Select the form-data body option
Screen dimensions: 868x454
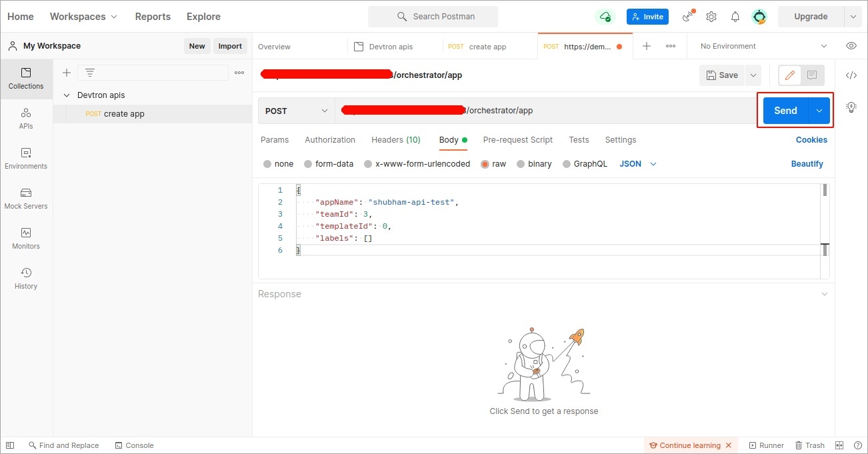[308, 164]
